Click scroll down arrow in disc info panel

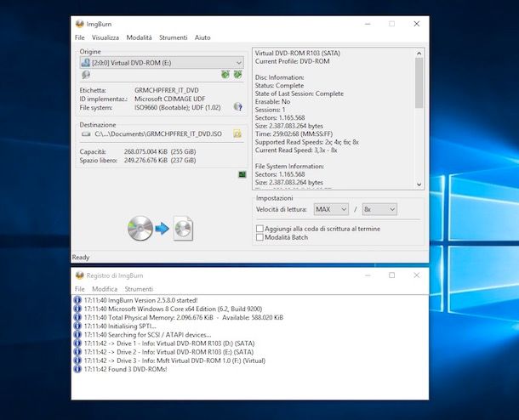tap(419, 184)
